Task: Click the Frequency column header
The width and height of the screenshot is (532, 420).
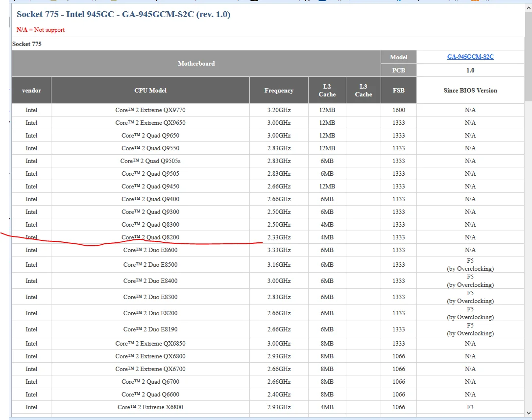Action: coord(279,91)
